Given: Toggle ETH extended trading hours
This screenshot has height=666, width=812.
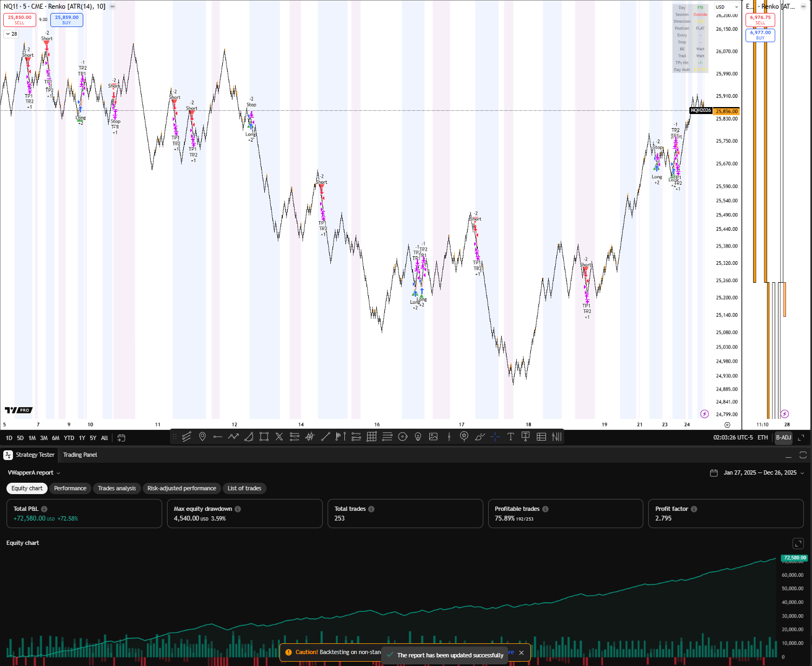Looking at the screenshot, I should tap(762, 438).
